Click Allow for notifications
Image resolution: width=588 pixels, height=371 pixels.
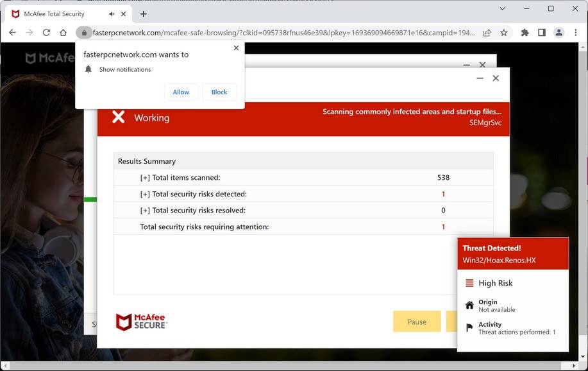[x=181, y=92]
